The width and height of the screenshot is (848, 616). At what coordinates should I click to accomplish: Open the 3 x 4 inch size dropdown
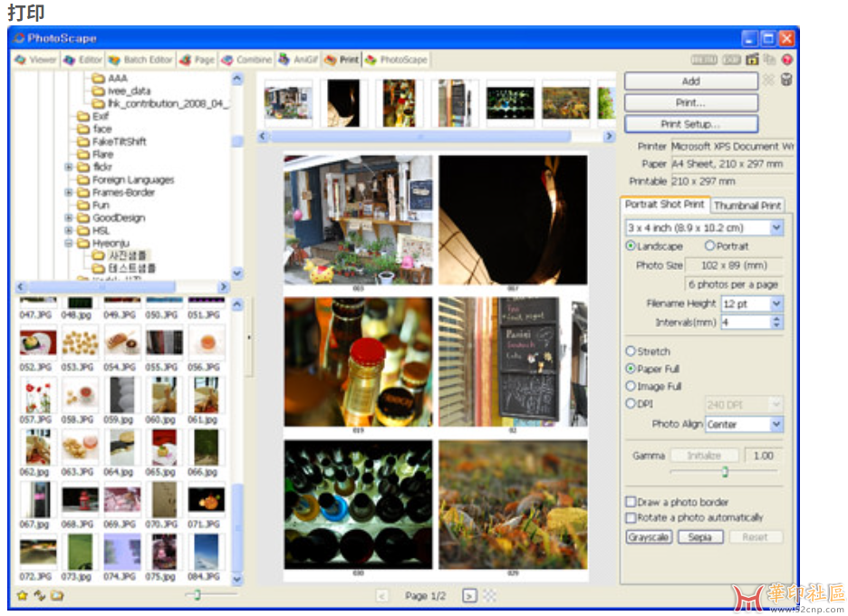pos(776,227)
